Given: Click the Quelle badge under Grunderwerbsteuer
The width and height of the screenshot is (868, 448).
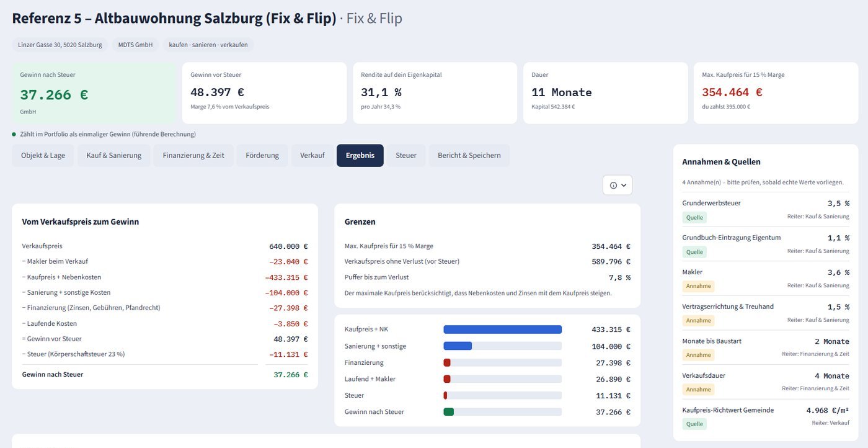Looking at the screenshot, I should (x=694, y=218).
